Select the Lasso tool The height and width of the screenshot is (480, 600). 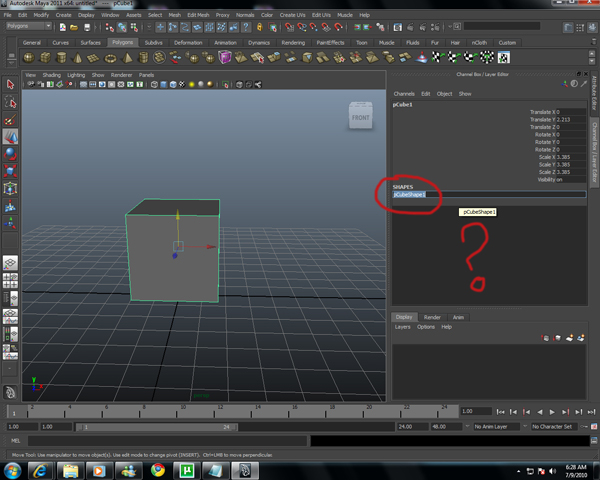click(10, 102)
